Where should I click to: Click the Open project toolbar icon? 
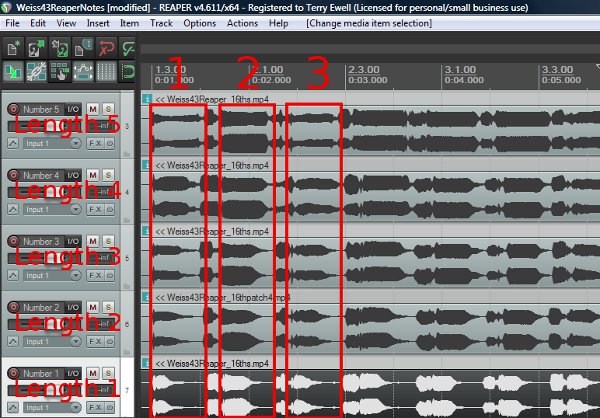point(37,48)
